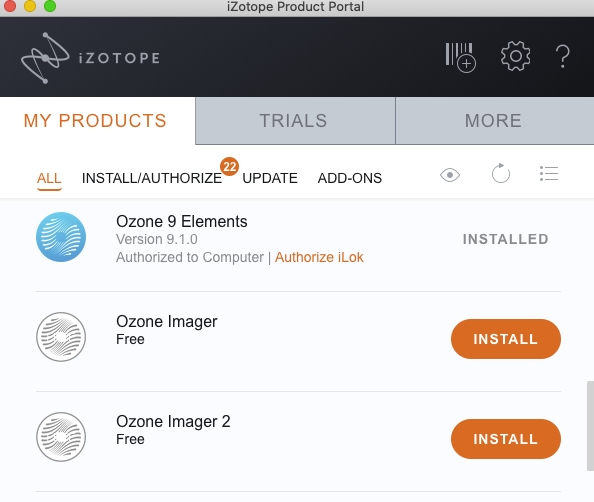The width and height of the screenshot is (594, 502).
Task: Toggle the eye visibility filter icon
Action: point(450,175)
